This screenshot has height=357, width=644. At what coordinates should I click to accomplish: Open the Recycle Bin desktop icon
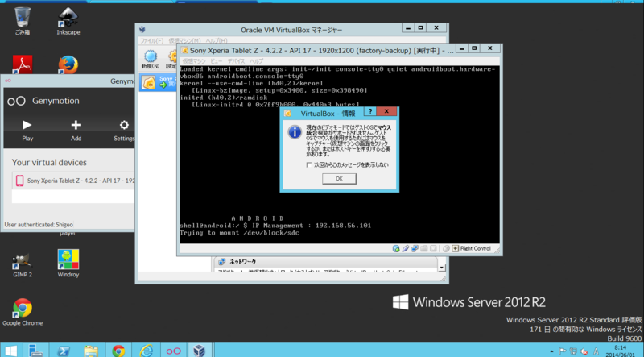pyautogui.click(x=23, y=21)
